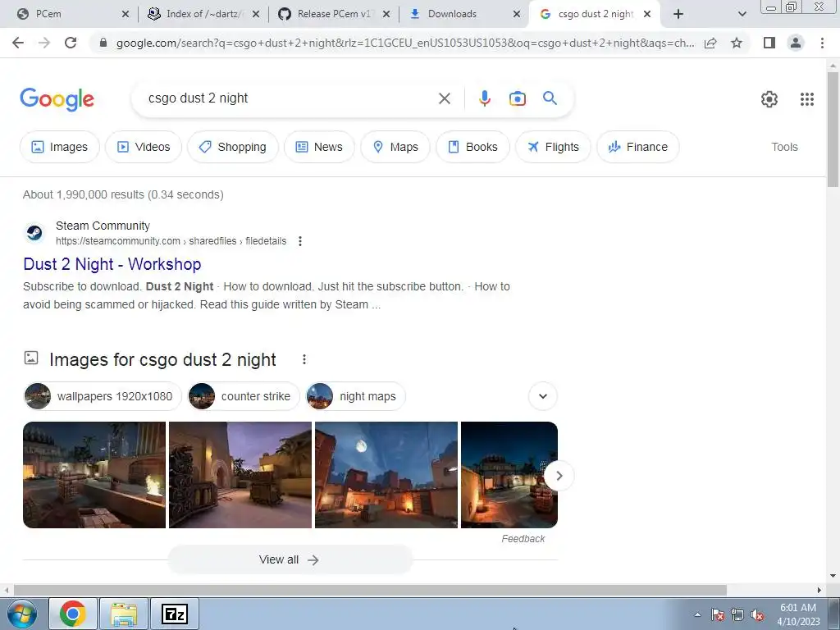
Task: Start voice search with the microphone
Action: tap(484, 98)
